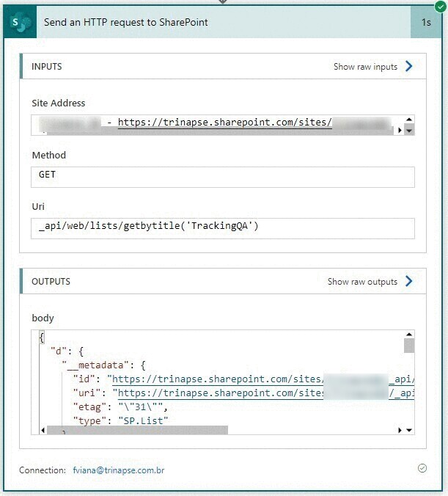Click the Show raw outputs chevron
Viewport: 448px width, 496px height.
409,282
